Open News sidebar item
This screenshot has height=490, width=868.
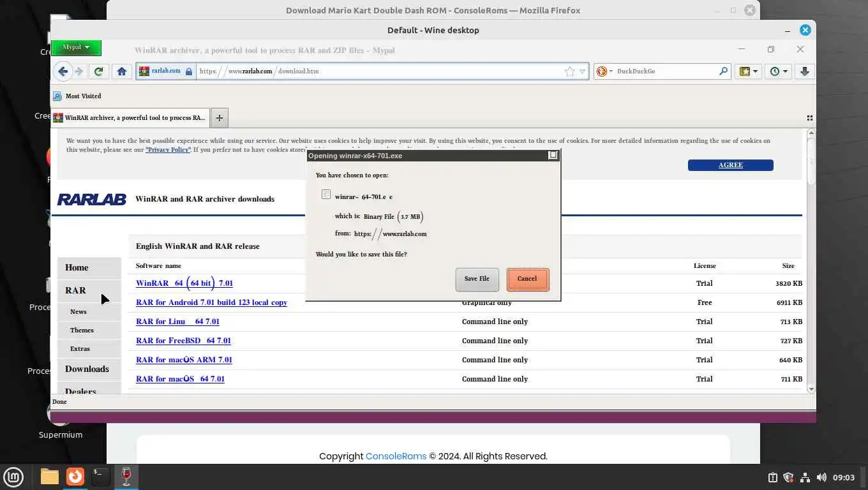point(89,312)
